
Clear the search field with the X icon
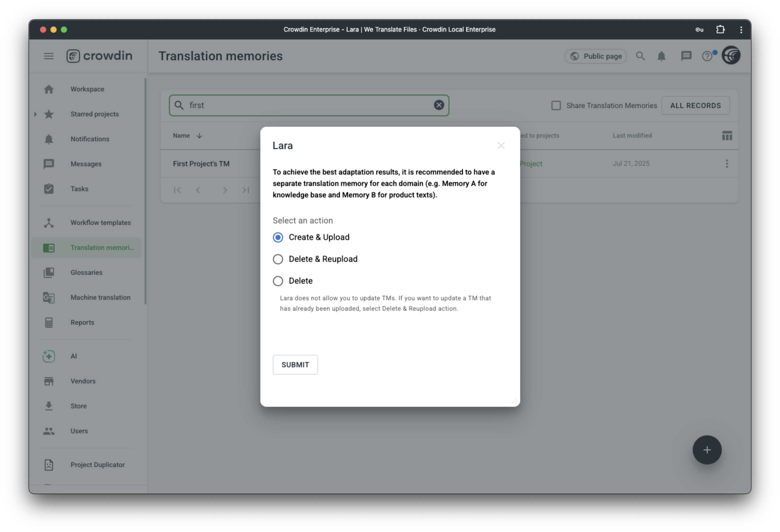point(439,105)
